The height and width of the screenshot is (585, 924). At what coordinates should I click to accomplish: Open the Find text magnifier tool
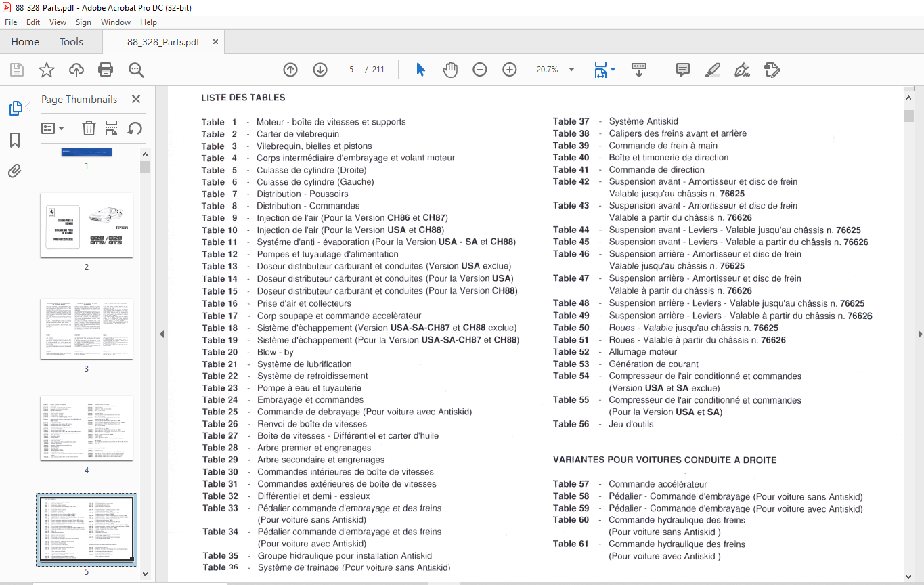point(136,70)
